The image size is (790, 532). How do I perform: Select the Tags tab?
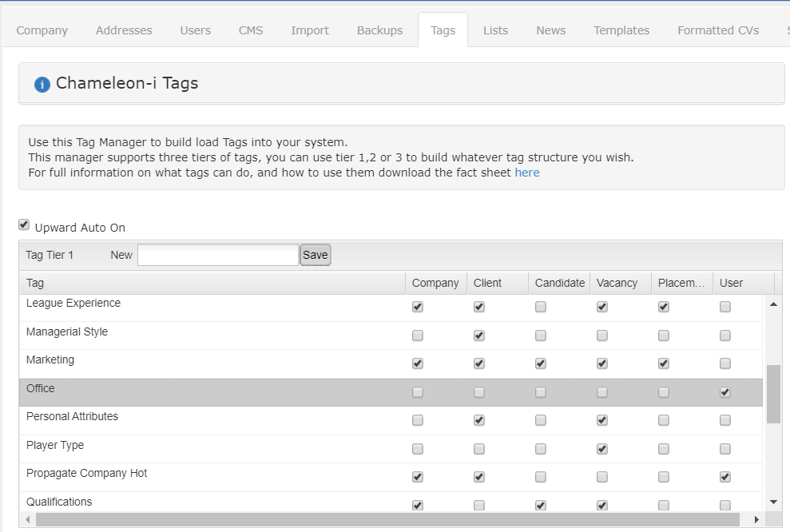(x=443, y=30)
